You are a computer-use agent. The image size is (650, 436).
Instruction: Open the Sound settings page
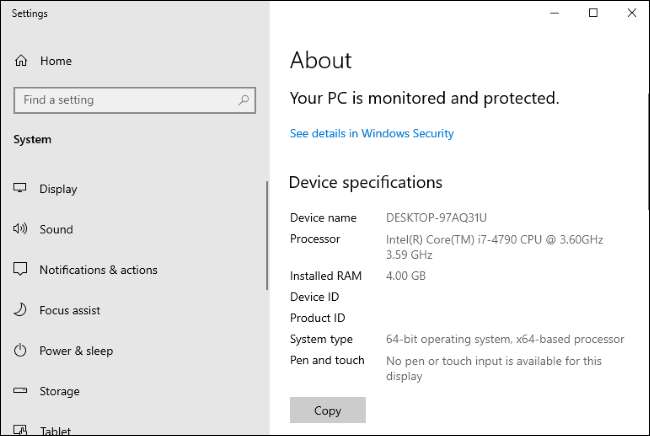[x=56, y=229]
